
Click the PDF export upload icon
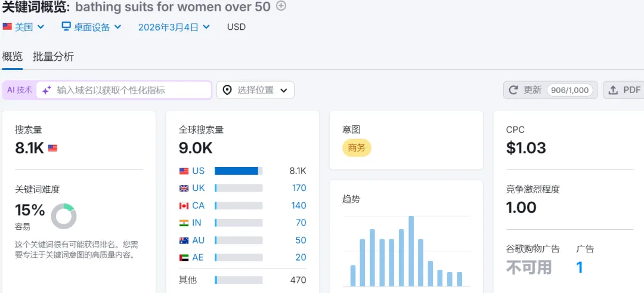tap(613, 90)
